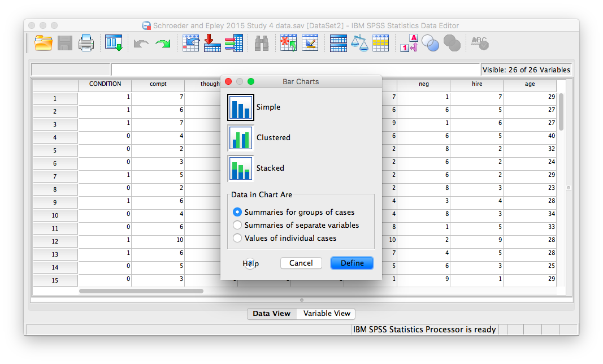Click the Weight Cases scales icon

(x=359, y=43)
